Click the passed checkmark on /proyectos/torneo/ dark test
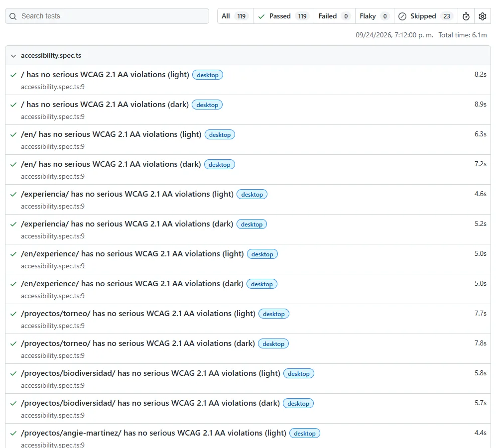This screenshot has height=448, width=496. [x=13, y=343]
